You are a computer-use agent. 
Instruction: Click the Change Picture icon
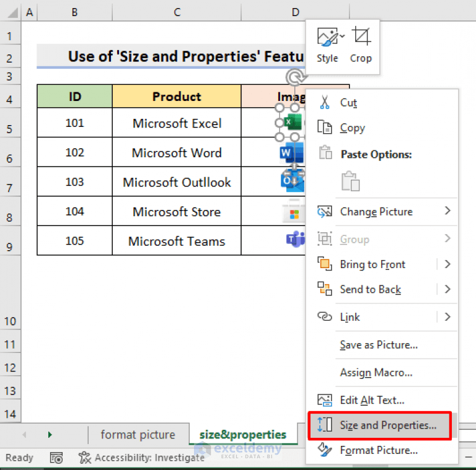[325, 211]
